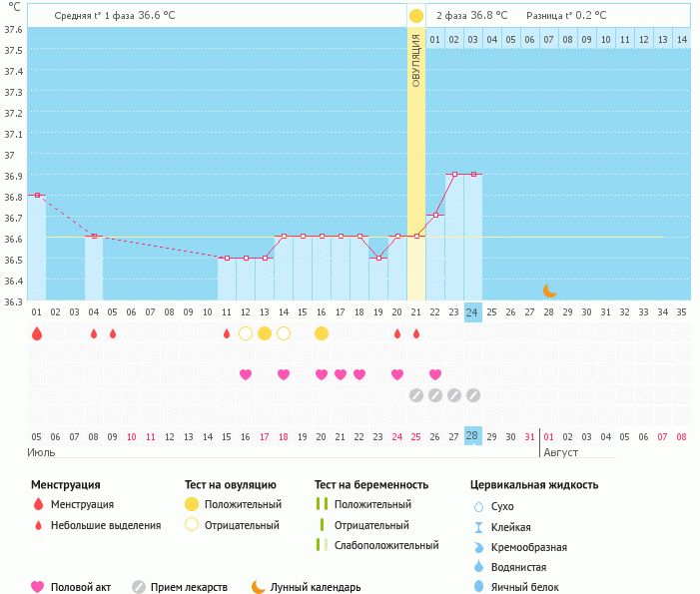Select the highlighted cycle day 24 cell
Image resolution: width=700 pixels, height=594 pixels.
pos(472,311)
